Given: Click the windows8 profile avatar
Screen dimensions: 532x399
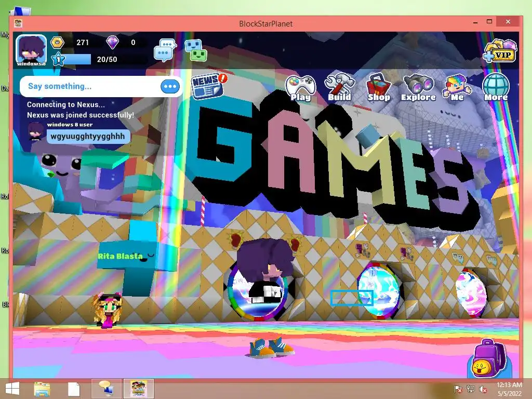Looking at the screenshot, I should click(31, 50).
